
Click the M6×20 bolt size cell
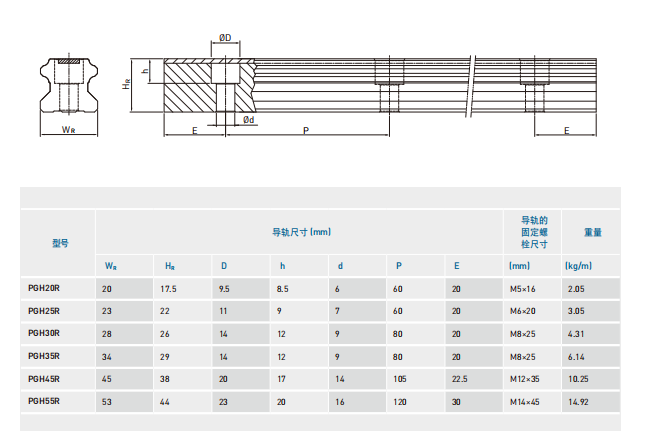coord(522,311)
